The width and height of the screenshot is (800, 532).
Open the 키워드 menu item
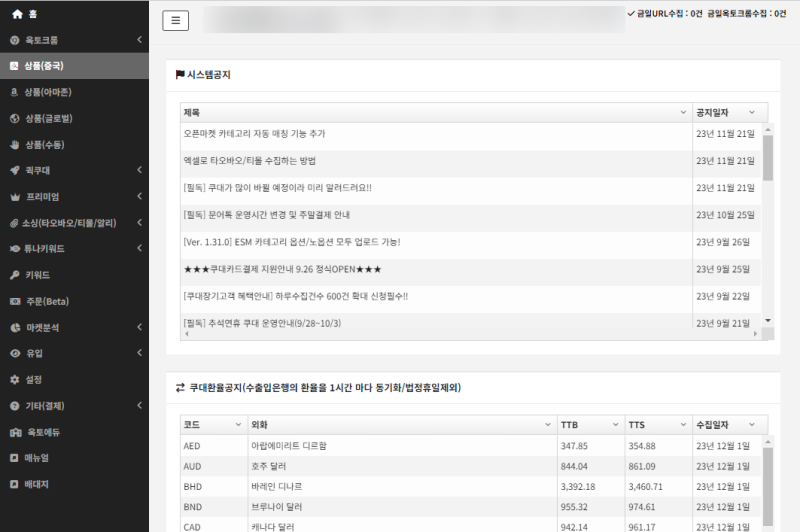pos(74,275)
